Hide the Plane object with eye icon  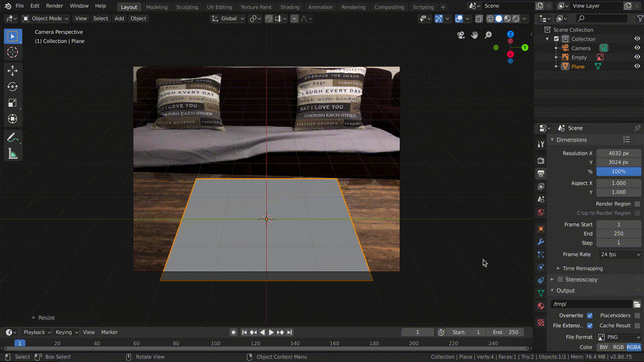637,66
